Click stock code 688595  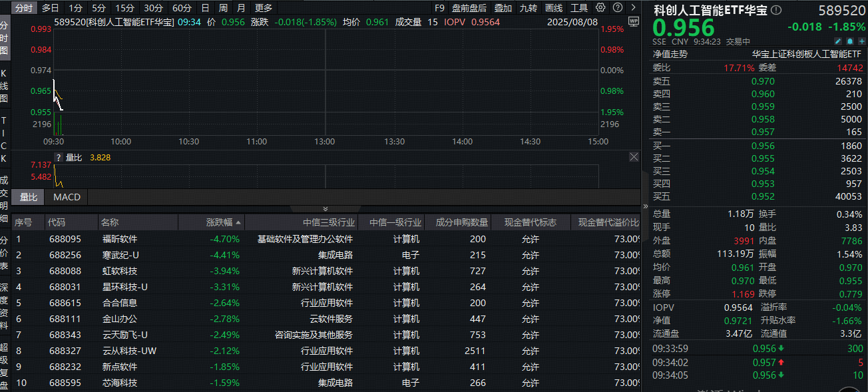click(x=65, y=383)
